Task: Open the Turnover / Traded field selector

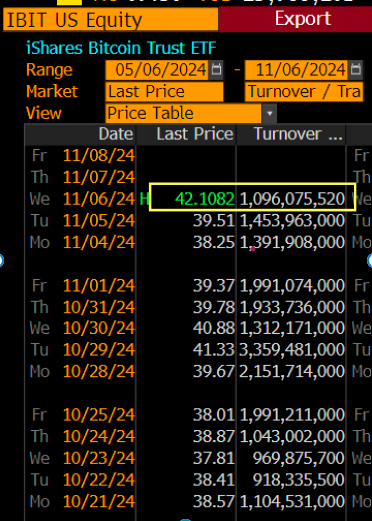Action: tap(304, 92)
